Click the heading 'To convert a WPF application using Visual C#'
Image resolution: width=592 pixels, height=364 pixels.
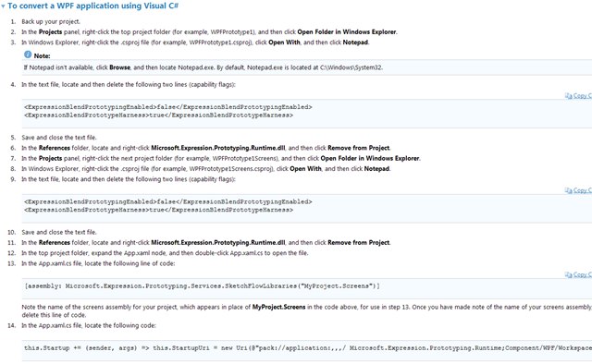92,6
